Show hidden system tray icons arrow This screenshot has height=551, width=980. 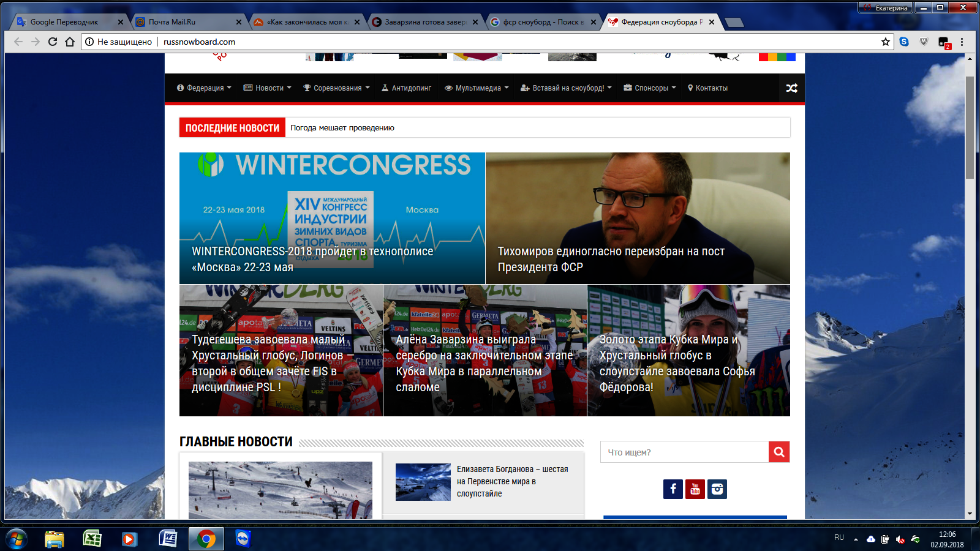856,539
